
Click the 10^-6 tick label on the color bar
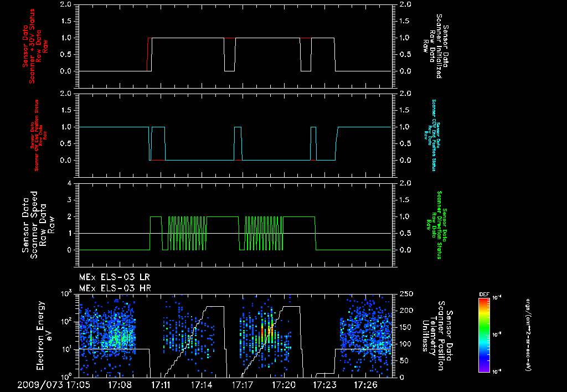pos(497,371)
